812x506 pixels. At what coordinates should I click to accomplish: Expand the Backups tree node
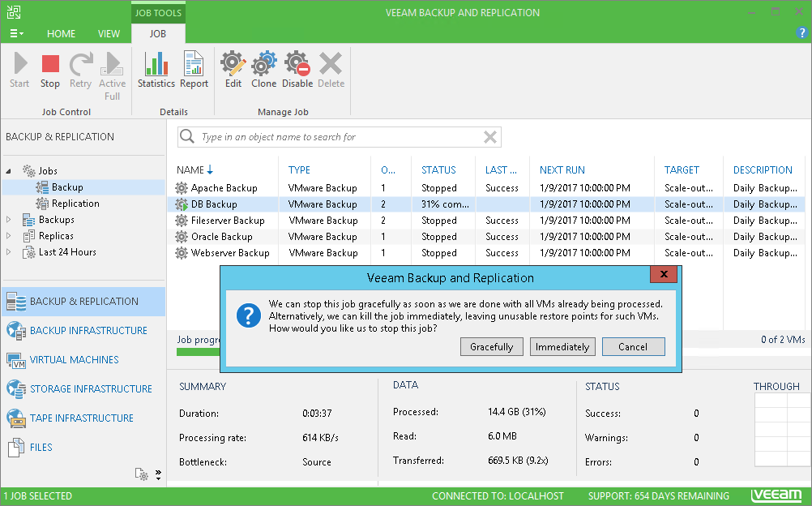point(9,220)
